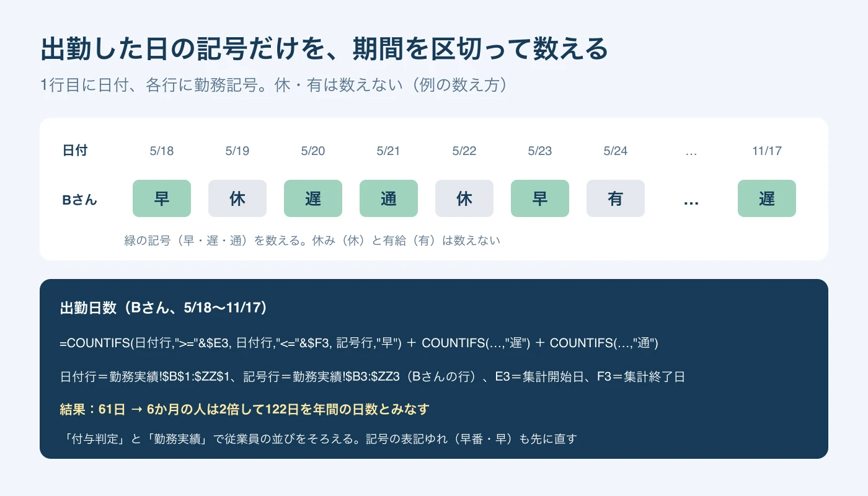
Task: Select the 5/21 date header
Action: (389, 151)
